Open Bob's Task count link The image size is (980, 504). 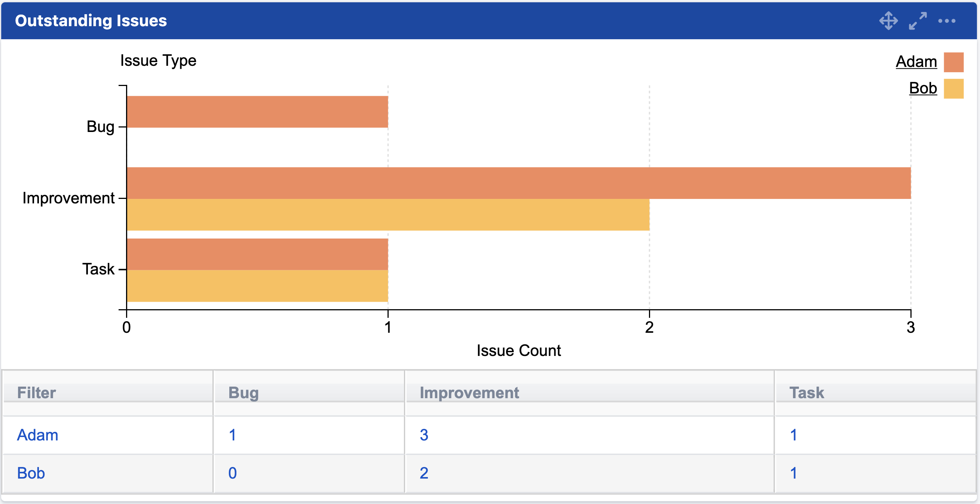tap(793, 473)
